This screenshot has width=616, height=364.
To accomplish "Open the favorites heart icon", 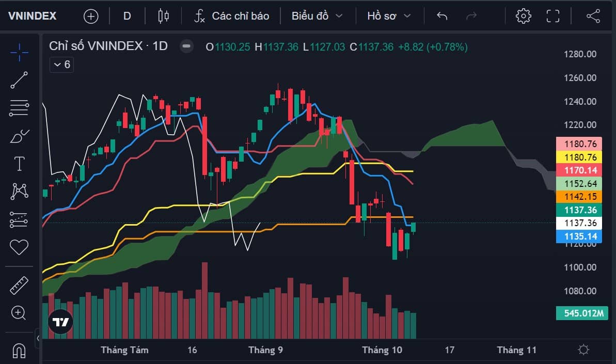I will pos(19,247).
